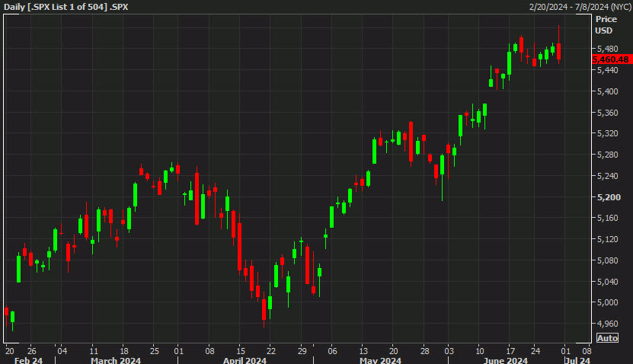Click the 5,080 price axis label
This screenshot has height=364, width=633.
(606, 260)
